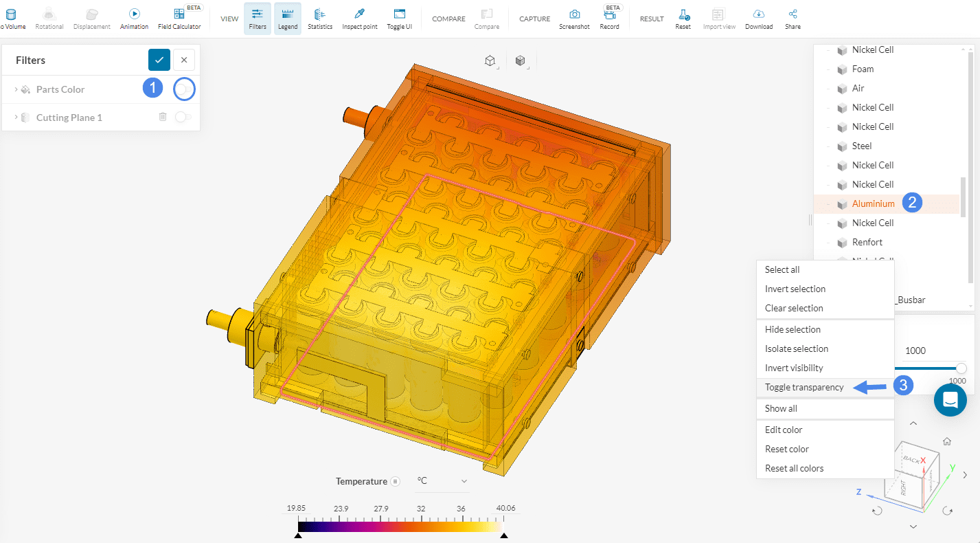Image resolution: width=980 pixels, height=543 pixels.
Task: Toggle the Cutting Plane 1 switch
Action: pyautogui.click(x=183, y=118)
